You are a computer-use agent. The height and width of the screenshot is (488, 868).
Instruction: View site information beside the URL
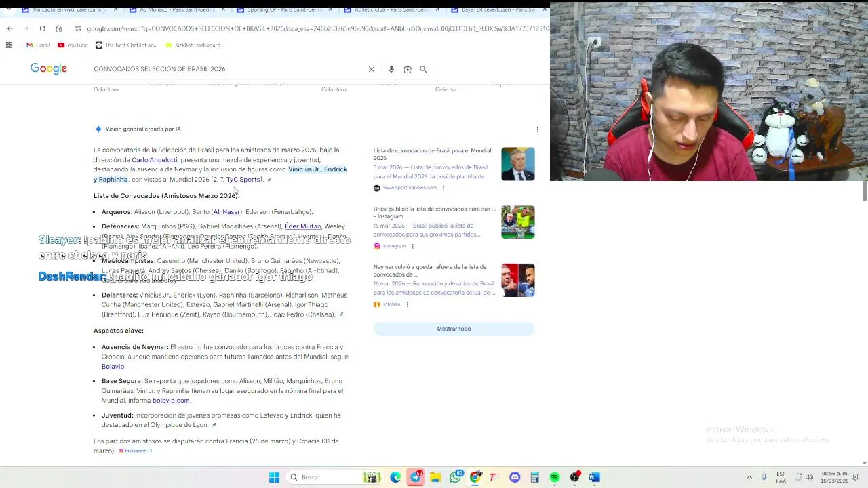(78, 28)
